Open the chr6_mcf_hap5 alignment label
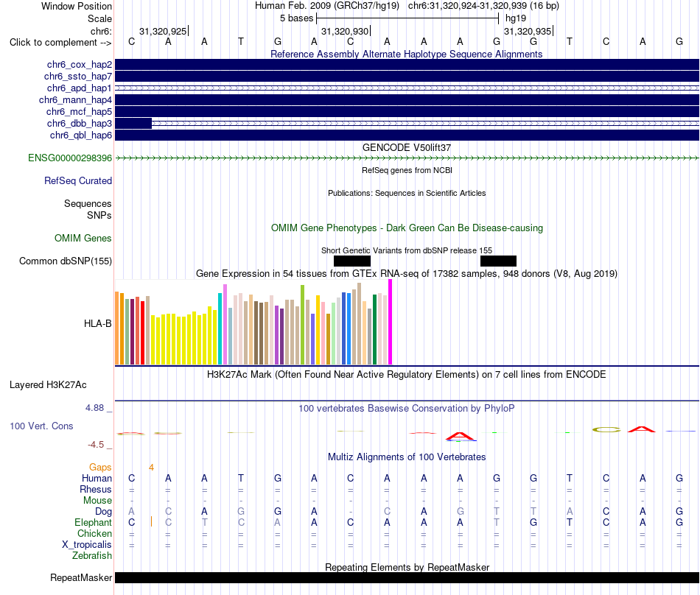This screenshot has width=700, height=595. tap(79, 111)
